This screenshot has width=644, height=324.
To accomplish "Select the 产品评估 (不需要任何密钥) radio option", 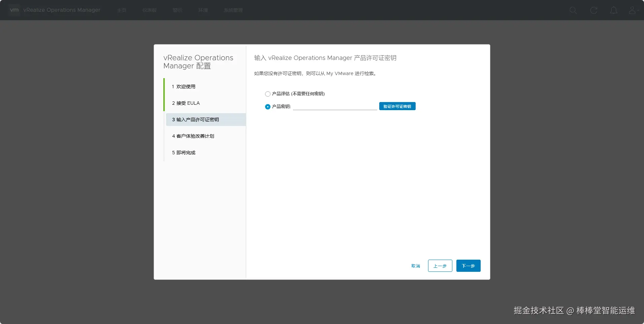I will tap(268, 94).
